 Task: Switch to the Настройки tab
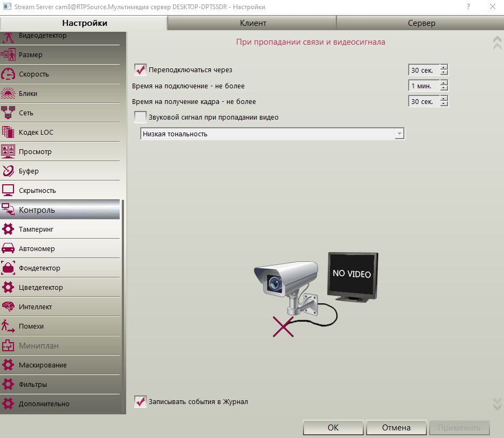[x=84, y=23]
